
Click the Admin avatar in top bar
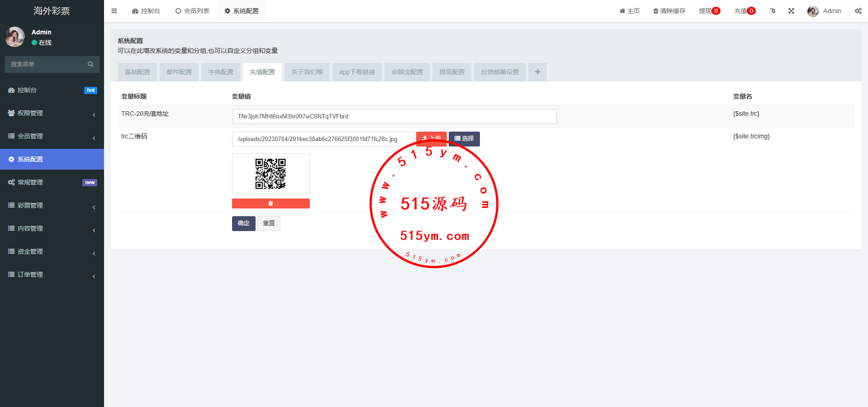813,11
